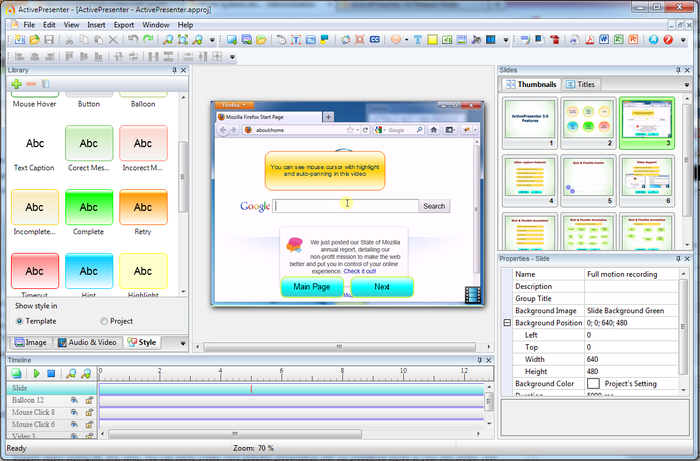Toggle visibility of the Balloon 12 track
The image size is (700, 461).
pyautogui.click(x=73, y=400)
